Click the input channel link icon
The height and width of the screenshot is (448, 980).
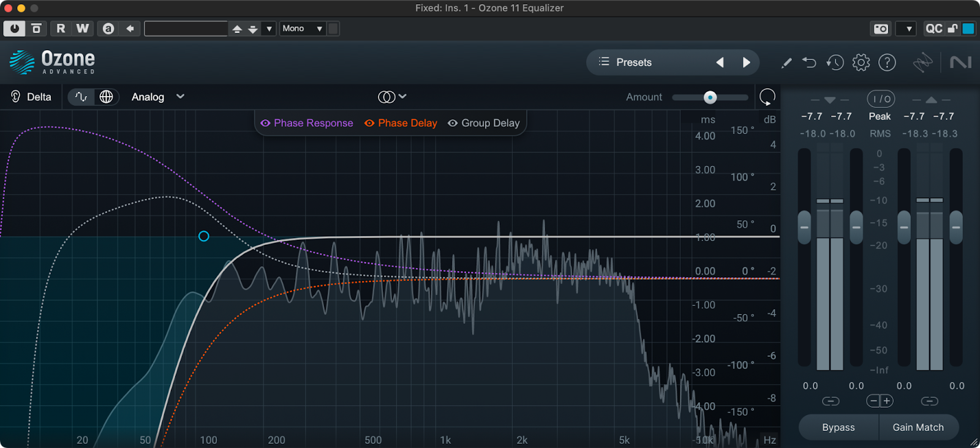[831, 401]
